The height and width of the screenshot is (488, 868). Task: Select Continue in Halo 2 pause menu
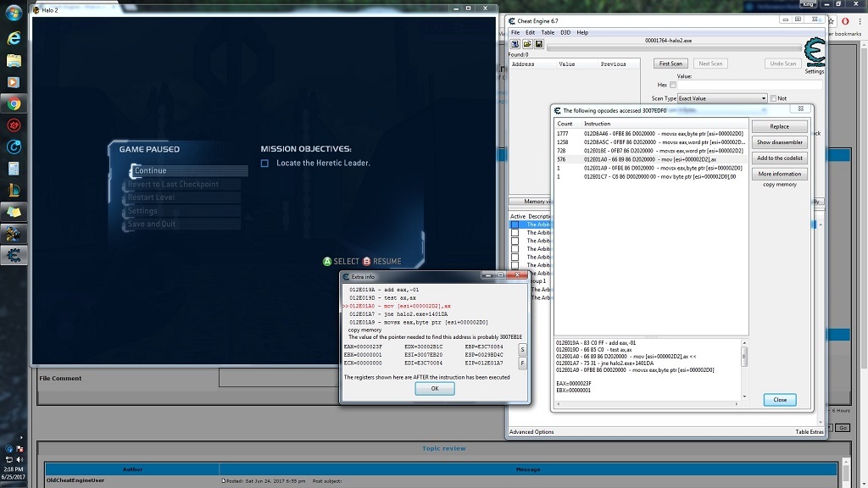pyautogui.click(x=188, y=170)
